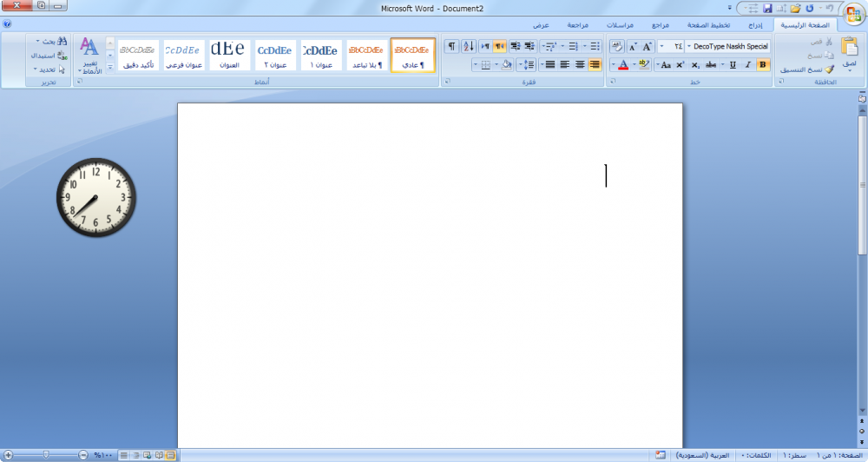Image resolution: width=868 pixels, height=462 pixels.
Task: Click the red font color swatch
Action: (x=623, y=65)
